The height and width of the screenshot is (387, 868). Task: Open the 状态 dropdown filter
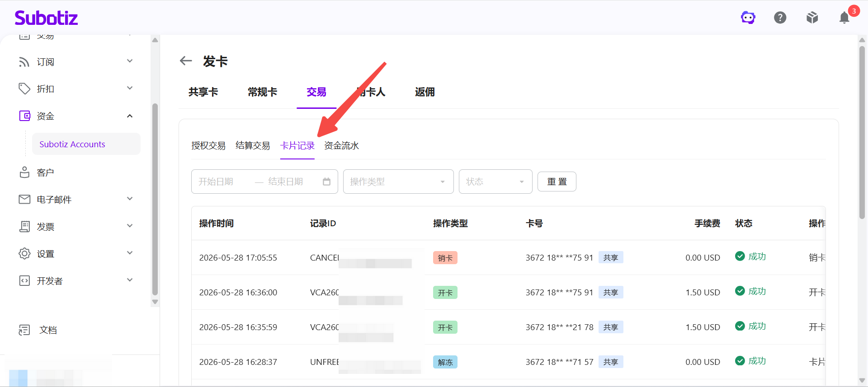(x=495, y=182)
